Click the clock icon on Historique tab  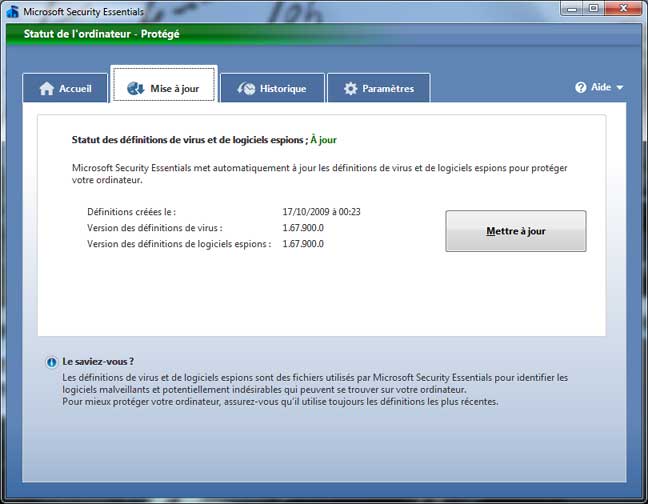(246, 89)
